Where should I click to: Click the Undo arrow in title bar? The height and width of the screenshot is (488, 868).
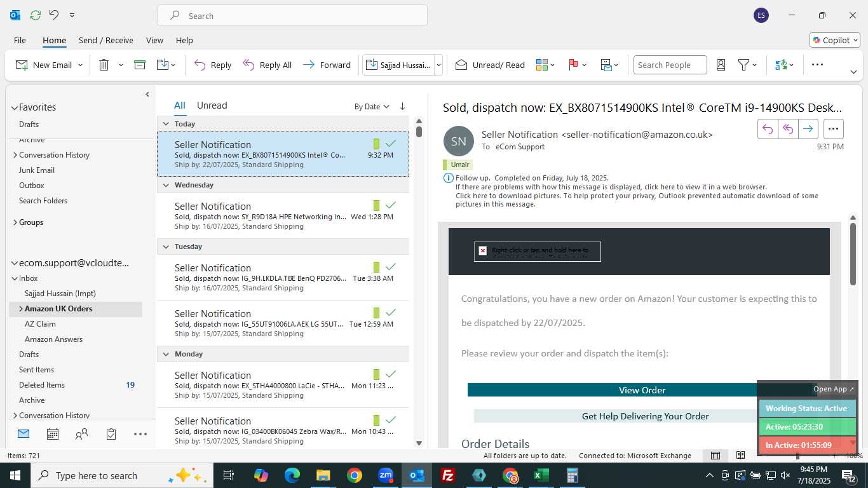(x=54, y=15)
